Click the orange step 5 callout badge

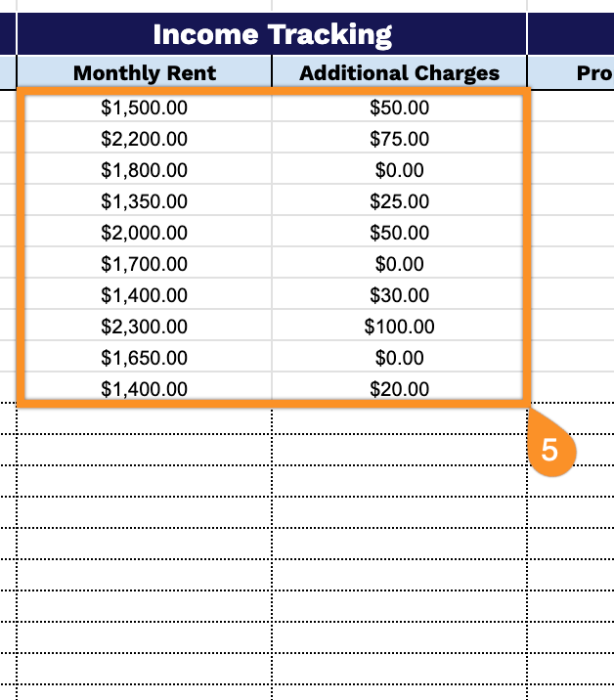click(550, 451)
